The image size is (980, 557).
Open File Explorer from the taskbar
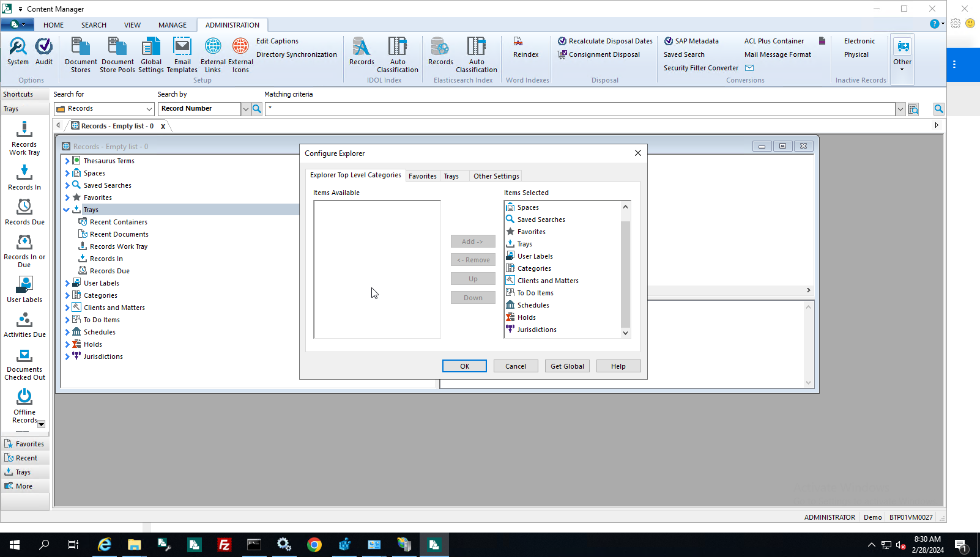click(135, 544)
